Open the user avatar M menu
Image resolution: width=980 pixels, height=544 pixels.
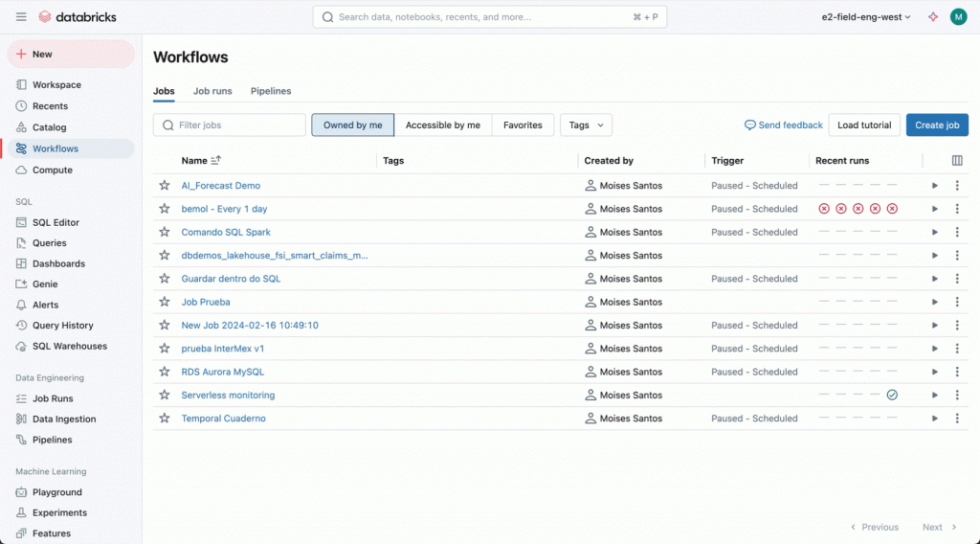(958, 17)
